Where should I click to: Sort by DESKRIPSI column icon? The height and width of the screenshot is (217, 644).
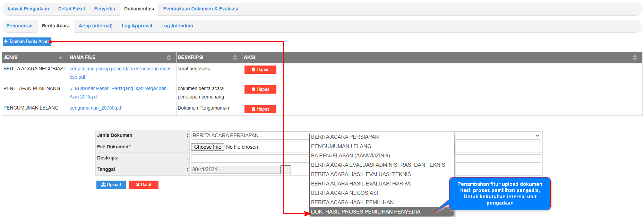(235, 58)
